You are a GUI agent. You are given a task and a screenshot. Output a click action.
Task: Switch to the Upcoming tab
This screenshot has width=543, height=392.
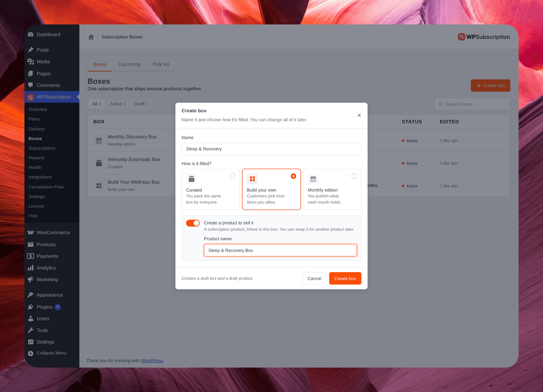click(x=129, y=64)
